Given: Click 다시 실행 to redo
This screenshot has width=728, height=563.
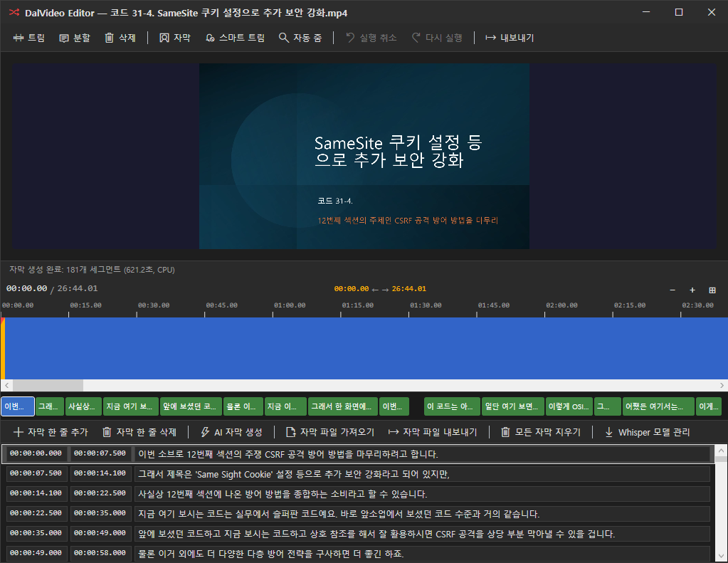Looking at the screenshot, I should tap(438, 38).
